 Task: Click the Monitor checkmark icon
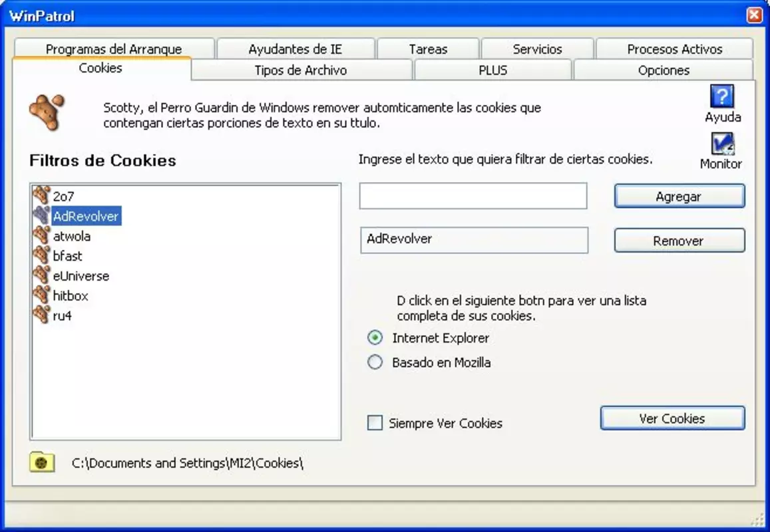pyautogui.click(x=722, y=144)
